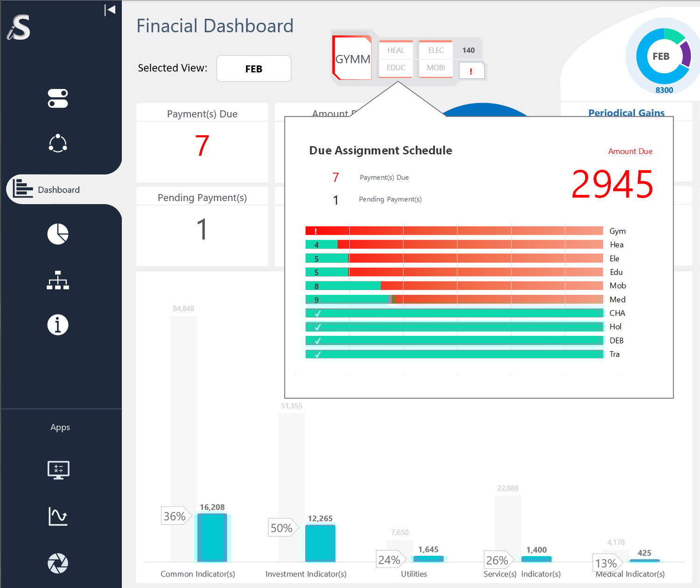Open the hierarchy org chart icon
The width and height of the screenshot is (700, 588).
58,280
